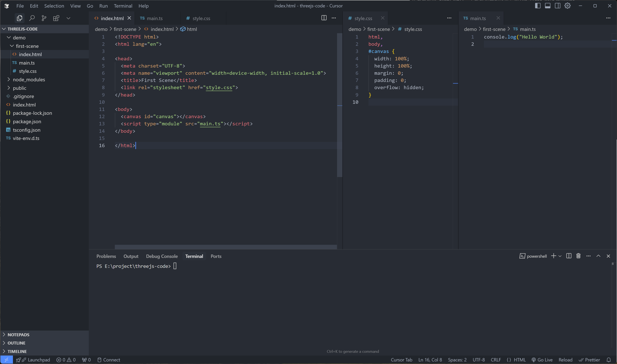
Task: Switch to the Ports panel tab
Action: (x=216, y=256)
